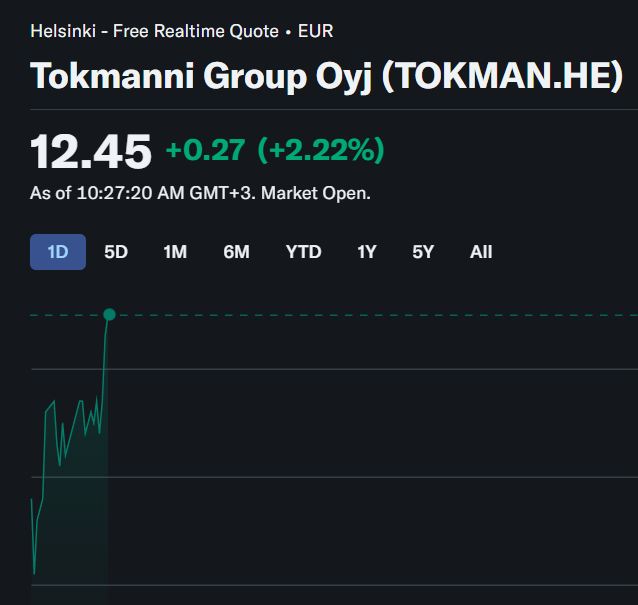Click the Market Open status text
This screenshot has width=638, height=605.
[316, 193]
